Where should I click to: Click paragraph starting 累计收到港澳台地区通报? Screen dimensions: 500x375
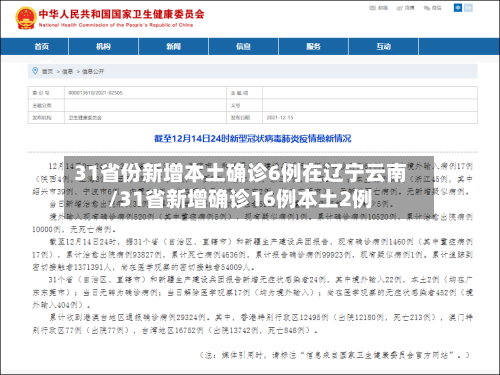pos(252,324)
